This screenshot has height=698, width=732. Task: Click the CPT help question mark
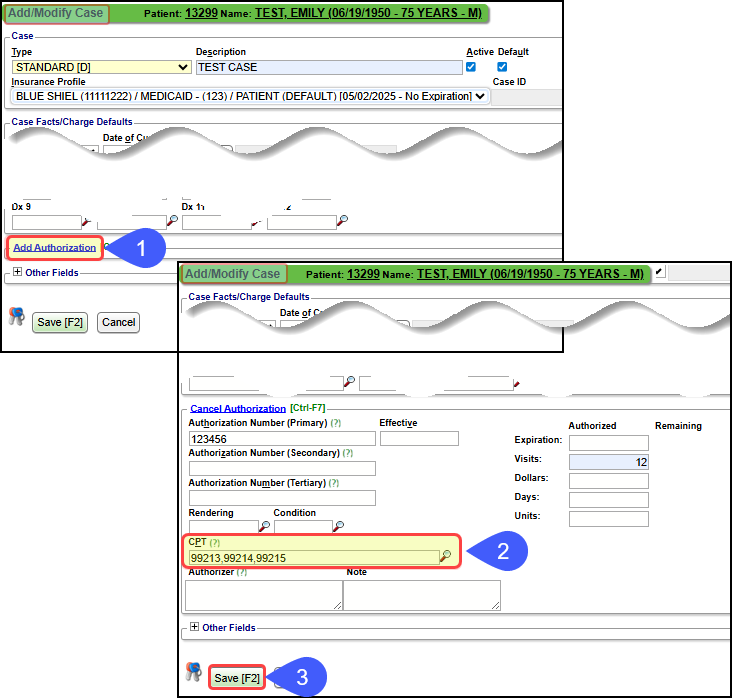click(216, 541)
